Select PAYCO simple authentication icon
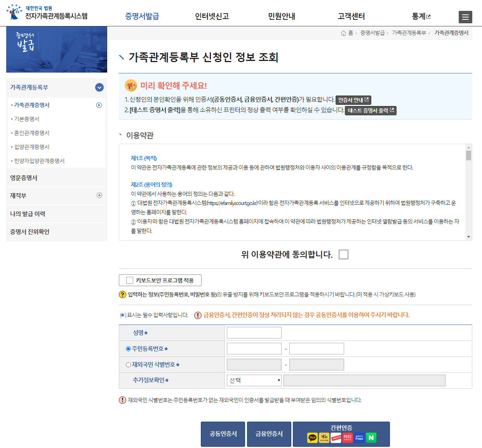The image size is (482, 448). 336,438
